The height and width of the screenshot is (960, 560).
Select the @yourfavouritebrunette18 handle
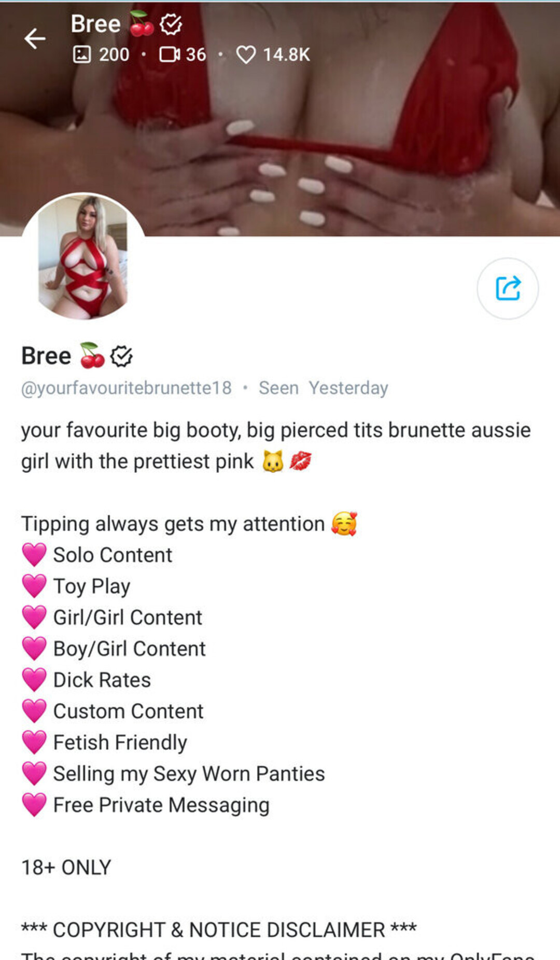pos(127,388)
